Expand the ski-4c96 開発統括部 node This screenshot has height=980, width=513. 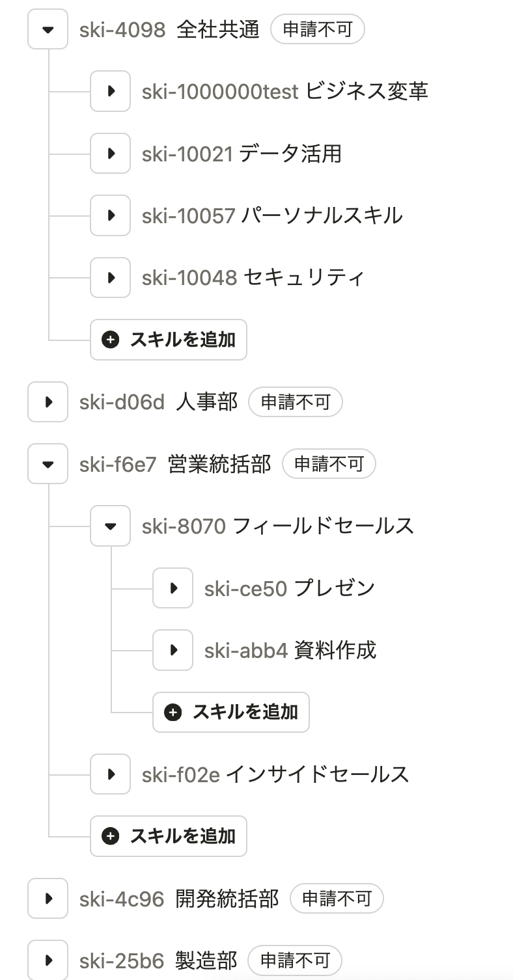click(x=48, y=899)
